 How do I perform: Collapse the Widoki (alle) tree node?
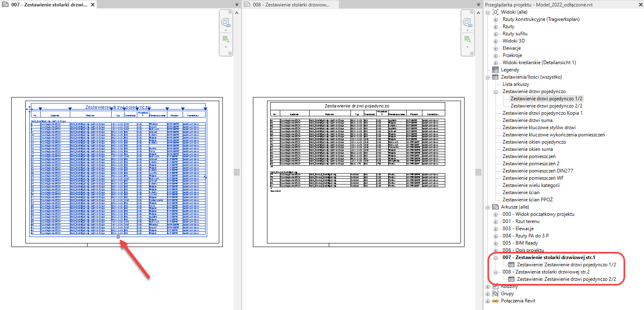(488, 12)
